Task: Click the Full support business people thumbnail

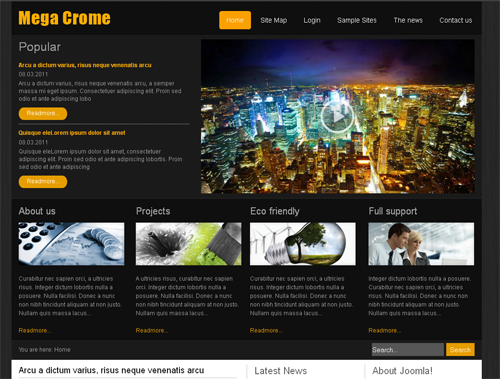Action: pyautogui.click(x=421, y=244)
